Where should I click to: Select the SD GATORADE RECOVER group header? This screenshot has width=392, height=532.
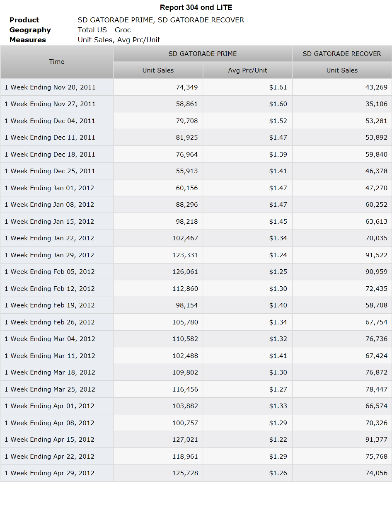342,54
